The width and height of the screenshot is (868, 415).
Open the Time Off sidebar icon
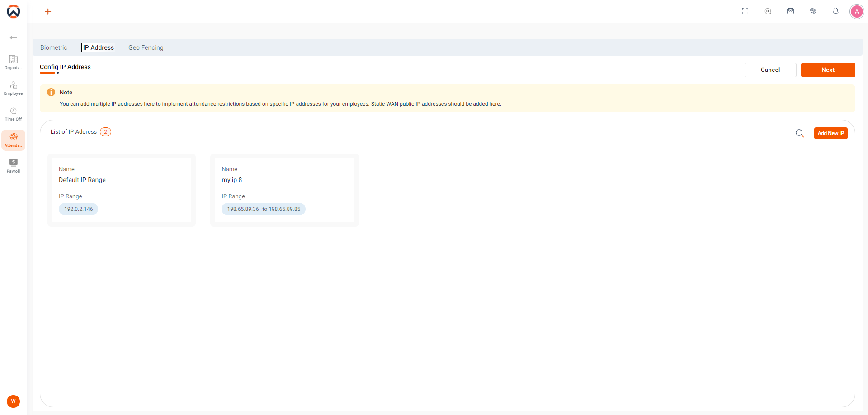14,114
